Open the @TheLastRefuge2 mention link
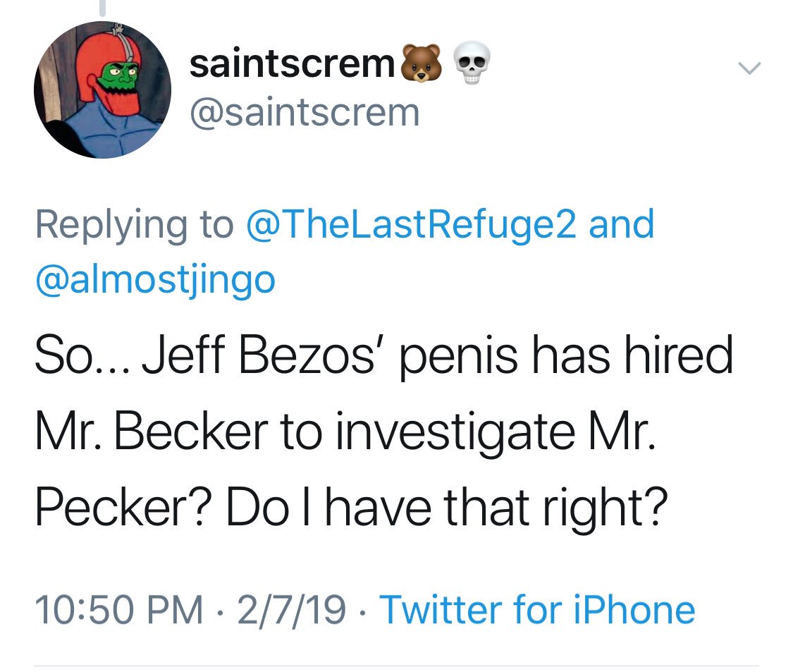Image resolution: width=793 pixels, height=672 pixels. tap(411, 224)
